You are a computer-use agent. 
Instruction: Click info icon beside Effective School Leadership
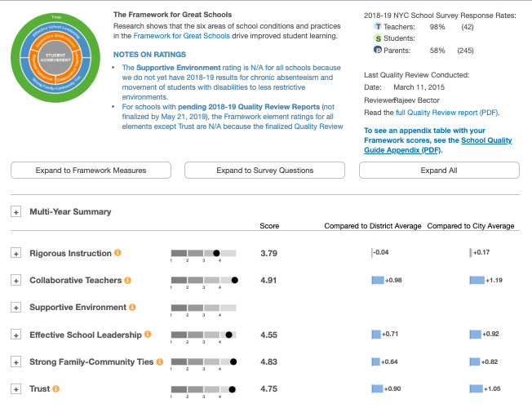point(148,335)
